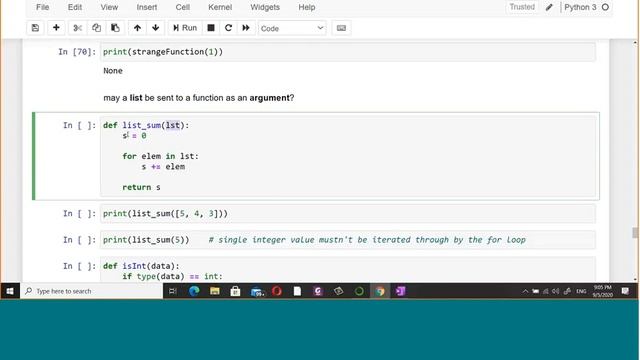Screen dimensions: 640x360
Task: Select the print(list_sum([5, 4, 3])) cell
Action: pos(348,213)
